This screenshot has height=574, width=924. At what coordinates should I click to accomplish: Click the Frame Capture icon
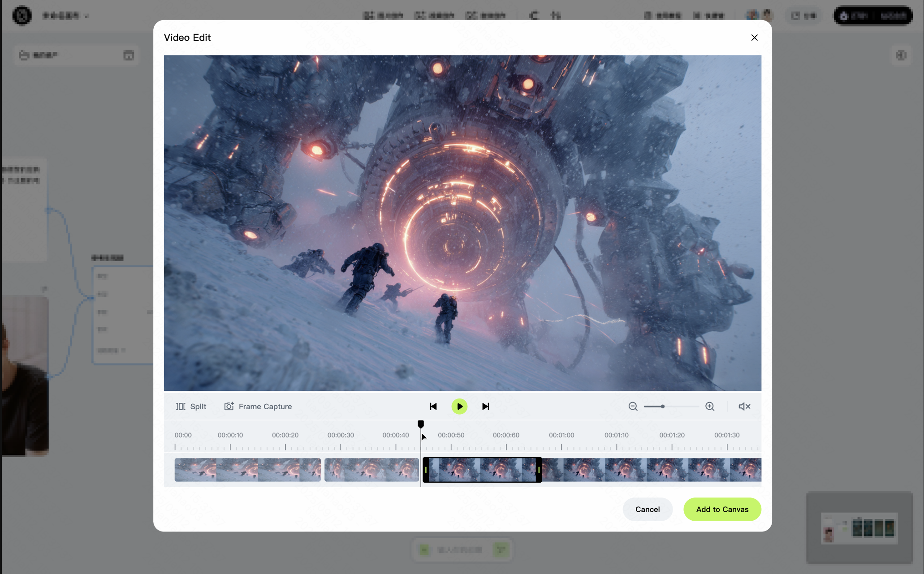click(x=229, y=406)
